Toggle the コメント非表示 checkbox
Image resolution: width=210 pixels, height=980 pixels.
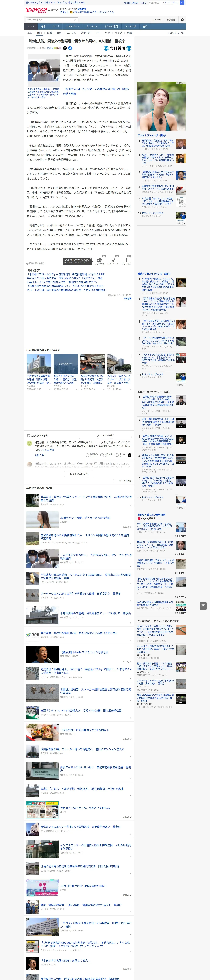pyautogui.click(x=115, y=481)
